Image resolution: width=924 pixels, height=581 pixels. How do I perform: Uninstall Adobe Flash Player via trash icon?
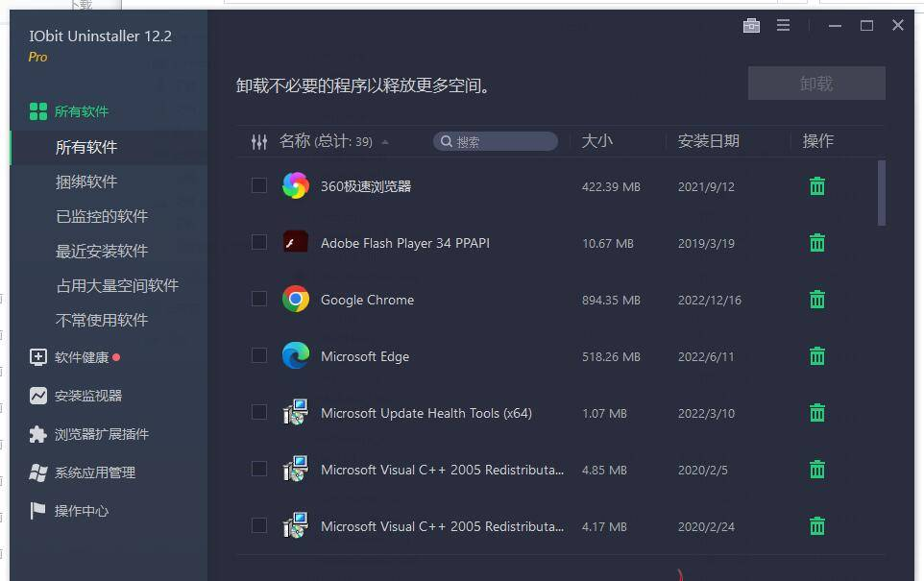tap(816, 243)
